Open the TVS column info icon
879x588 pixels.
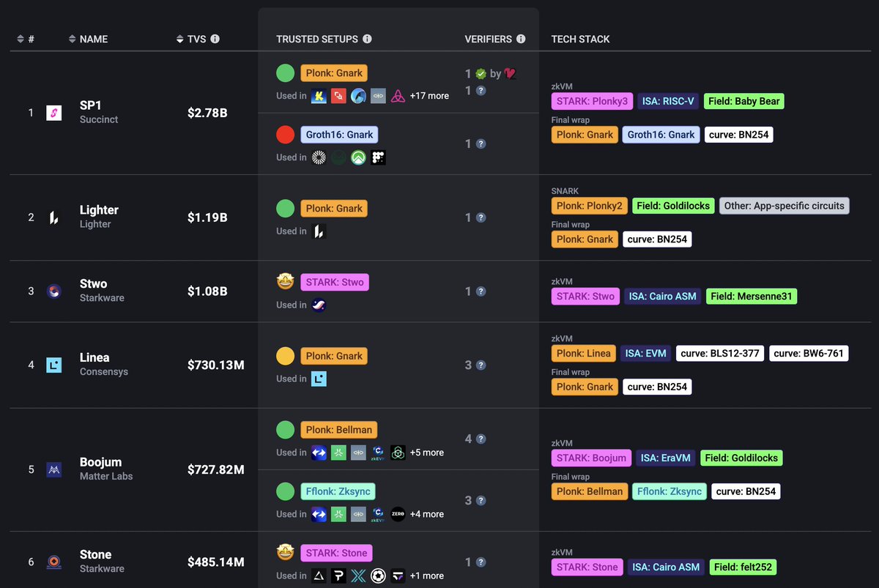[215, 39]
